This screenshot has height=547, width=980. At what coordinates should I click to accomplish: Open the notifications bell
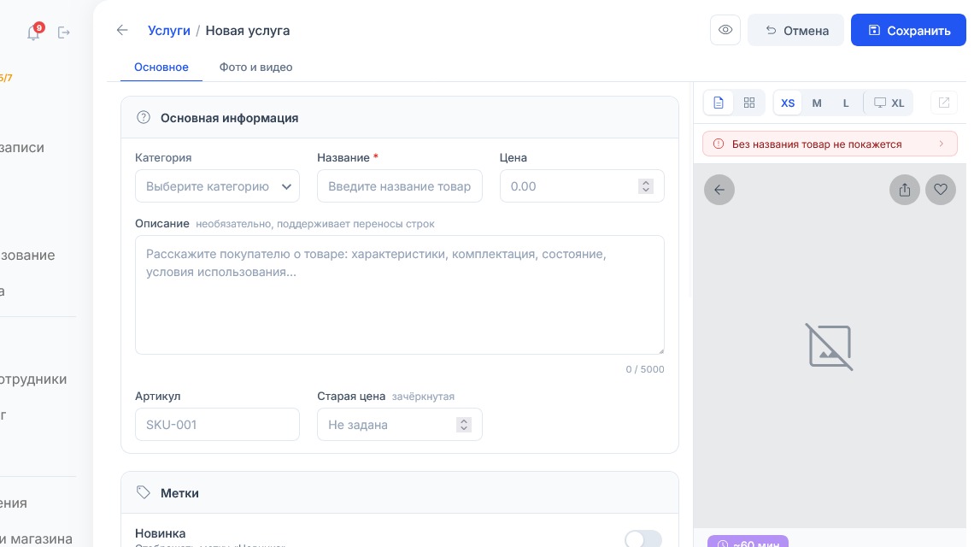[34, 32]
